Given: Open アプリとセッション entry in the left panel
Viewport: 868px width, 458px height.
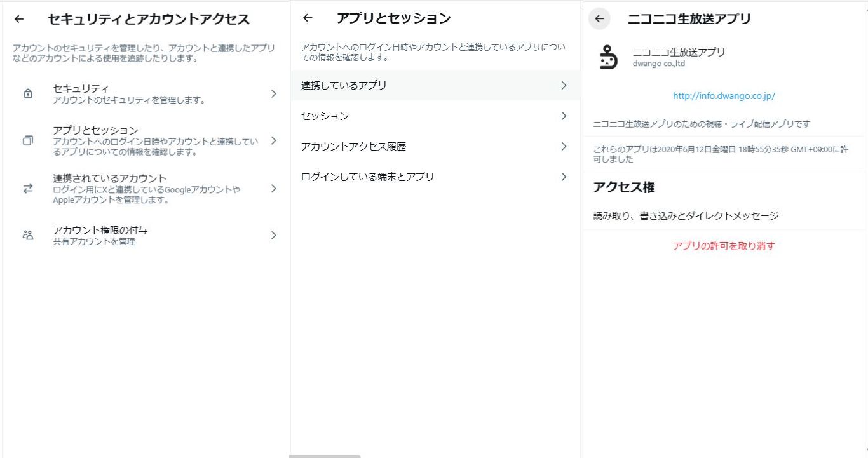Looking at the screenshot, I should 146,141.
